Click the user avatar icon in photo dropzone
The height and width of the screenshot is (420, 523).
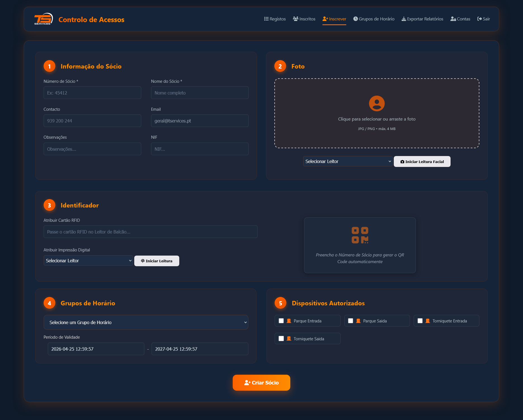pos(377,103)
